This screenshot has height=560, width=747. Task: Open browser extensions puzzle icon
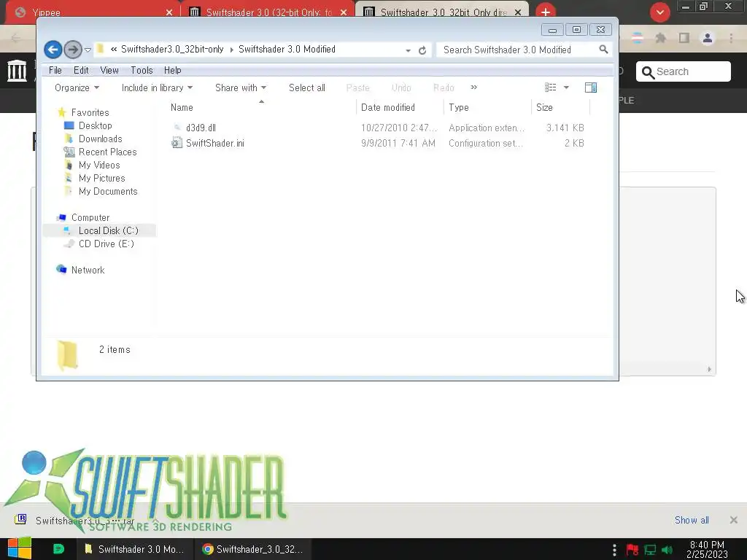(x=660, y=38)
